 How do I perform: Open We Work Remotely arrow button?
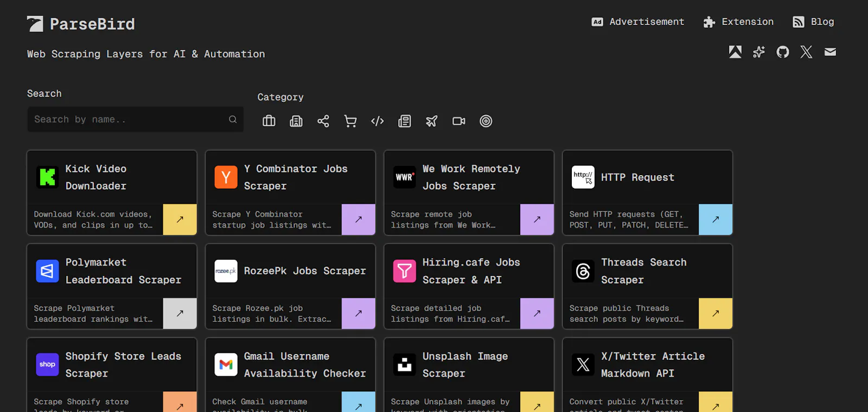coord(537,220)
